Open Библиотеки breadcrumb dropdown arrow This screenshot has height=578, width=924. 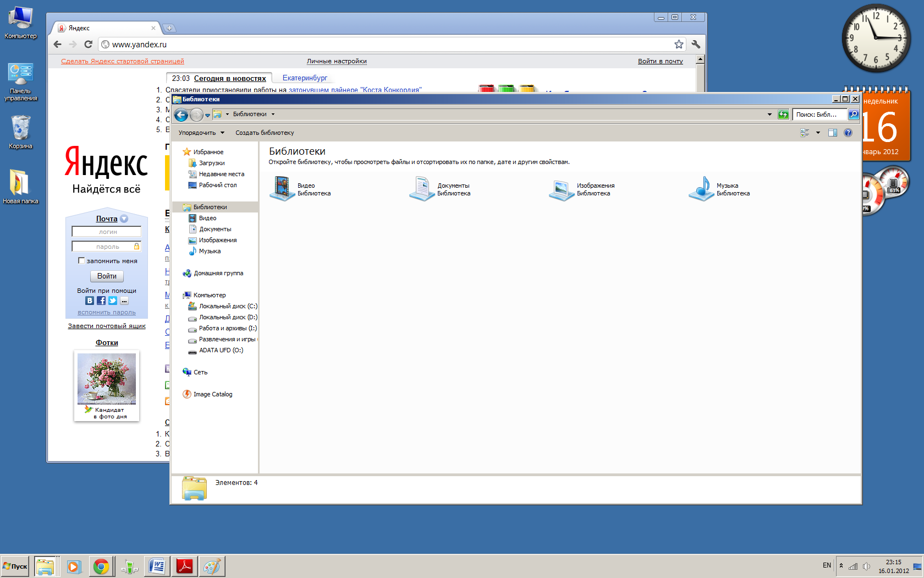point(273,114)
